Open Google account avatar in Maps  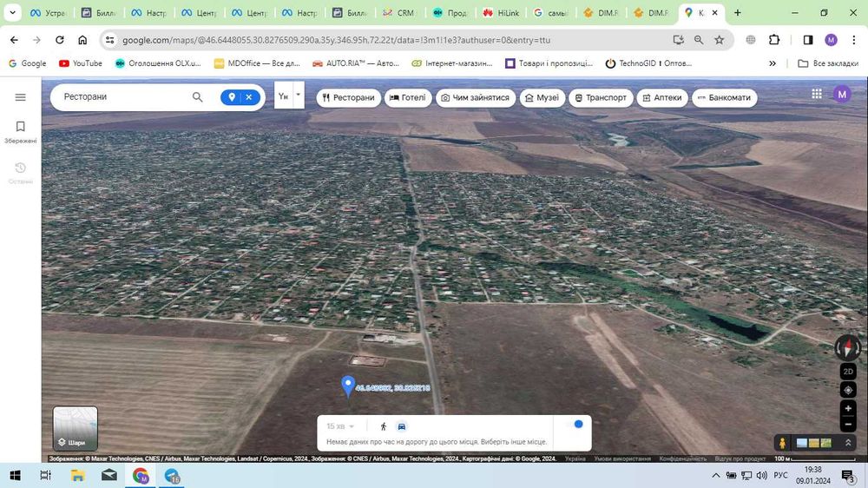click(x=842, y=94)
